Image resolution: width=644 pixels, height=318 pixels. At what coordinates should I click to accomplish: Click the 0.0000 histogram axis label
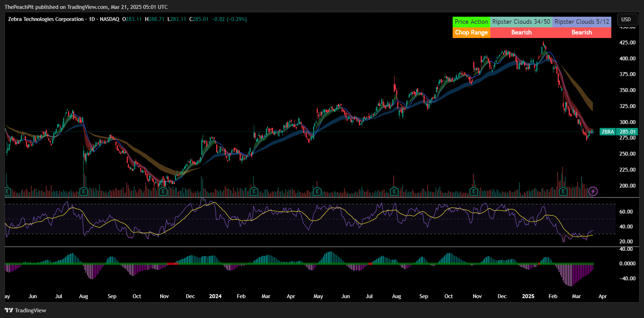pos(627,264)
